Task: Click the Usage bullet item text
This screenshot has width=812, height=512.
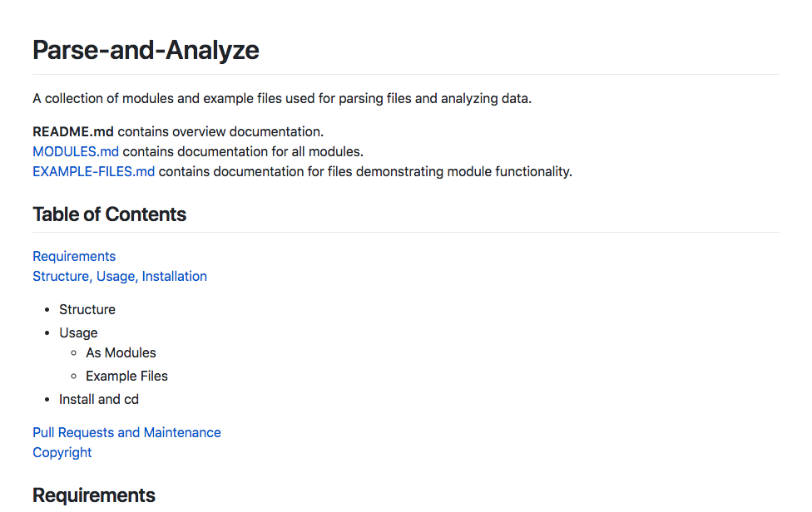Action: pyautogui.click(x=78, y=332)
